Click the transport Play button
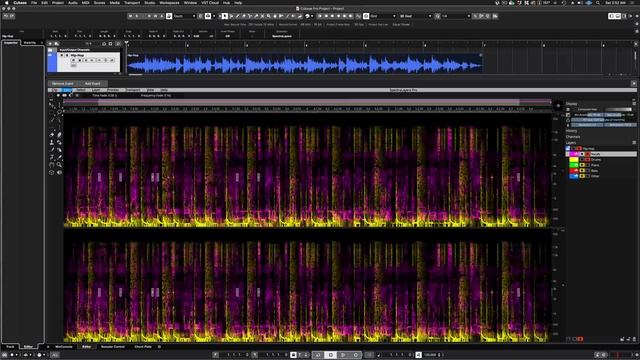640x360 pixels. click(343, 355)
